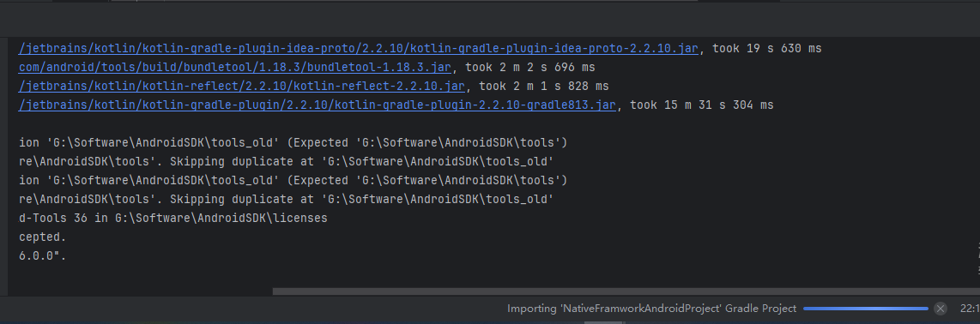Viewport: 980px width, 324px height.
Task: Click the text 'took 2 m 1 s 828 ms'
Action: tap(544, 87)
